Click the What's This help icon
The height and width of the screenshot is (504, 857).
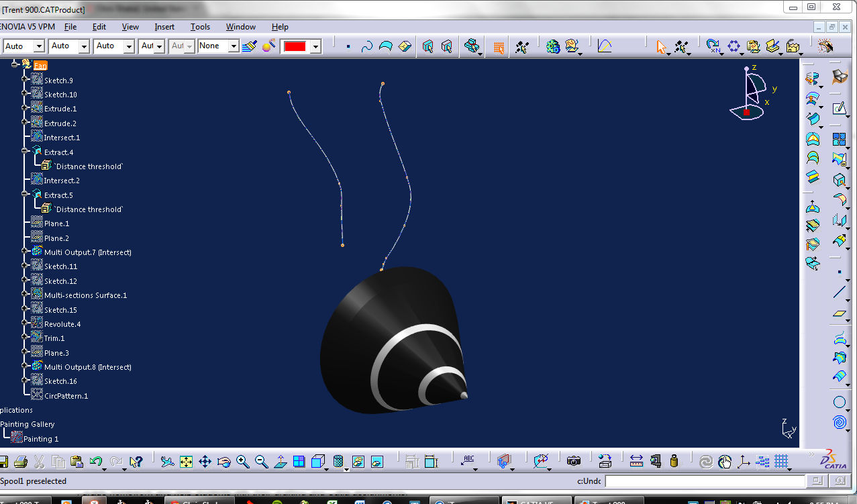tap(136, 462)
